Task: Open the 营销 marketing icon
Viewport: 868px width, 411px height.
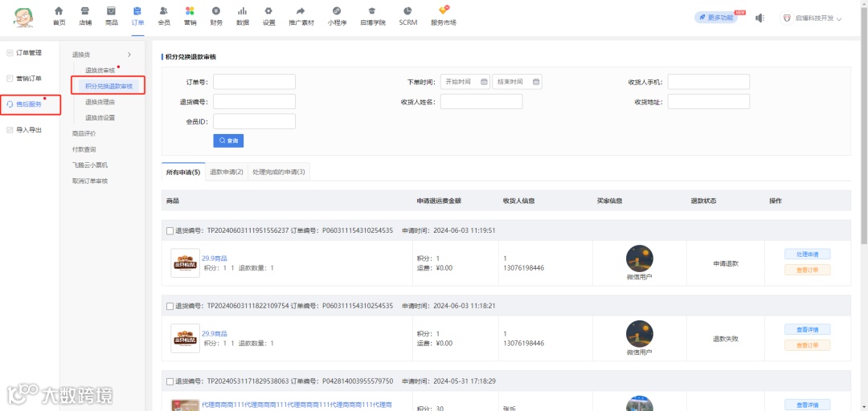Action: point(190,11)
